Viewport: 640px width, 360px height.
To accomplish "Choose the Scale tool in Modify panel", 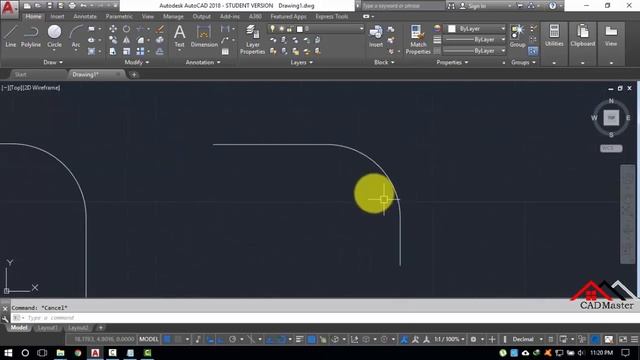I will point(127,51).
